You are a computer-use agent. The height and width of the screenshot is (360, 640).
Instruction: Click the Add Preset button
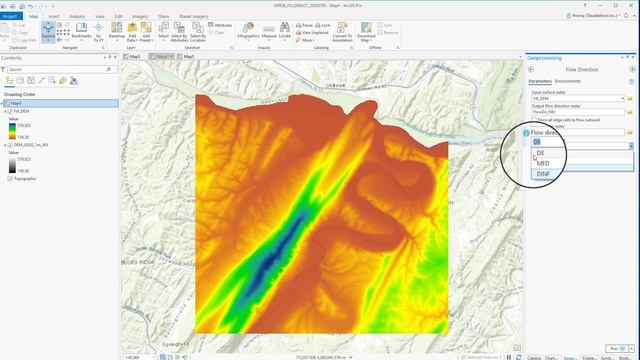coord(146,31)
